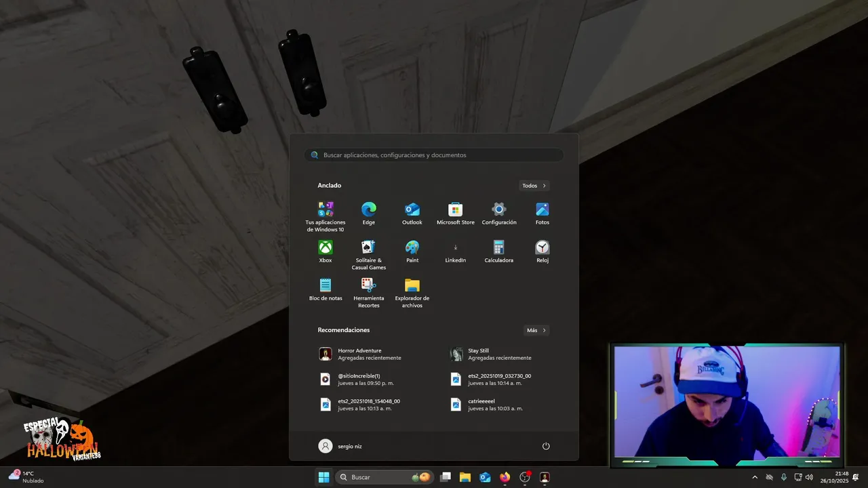
Task: Open the pinned Outlook app
Action: [412, 214]
